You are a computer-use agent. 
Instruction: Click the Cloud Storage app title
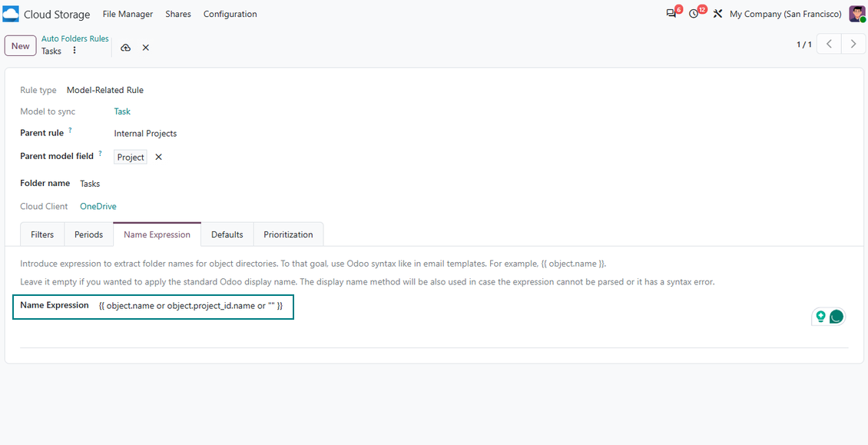click(x=57, y=15)
